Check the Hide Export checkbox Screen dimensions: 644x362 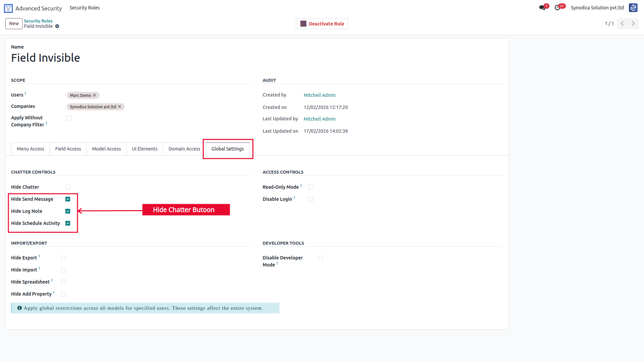pyautogui.click(x=63, y=258)
